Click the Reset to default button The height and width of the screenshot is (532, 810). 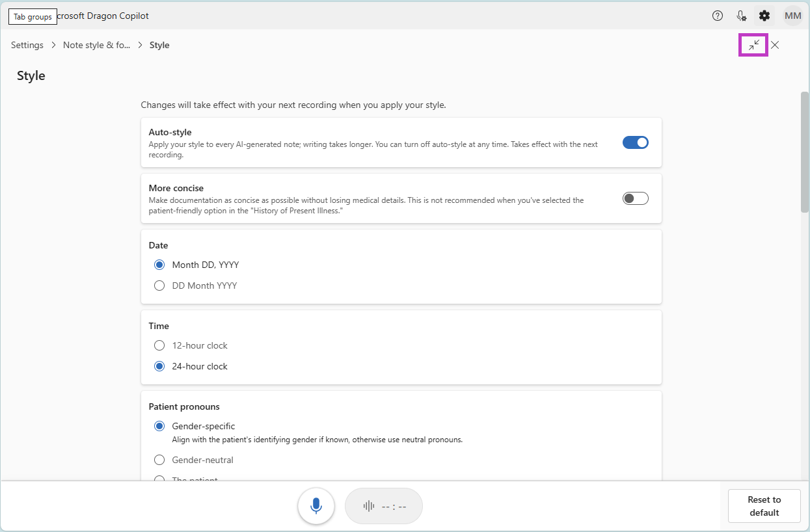(764, 505)
